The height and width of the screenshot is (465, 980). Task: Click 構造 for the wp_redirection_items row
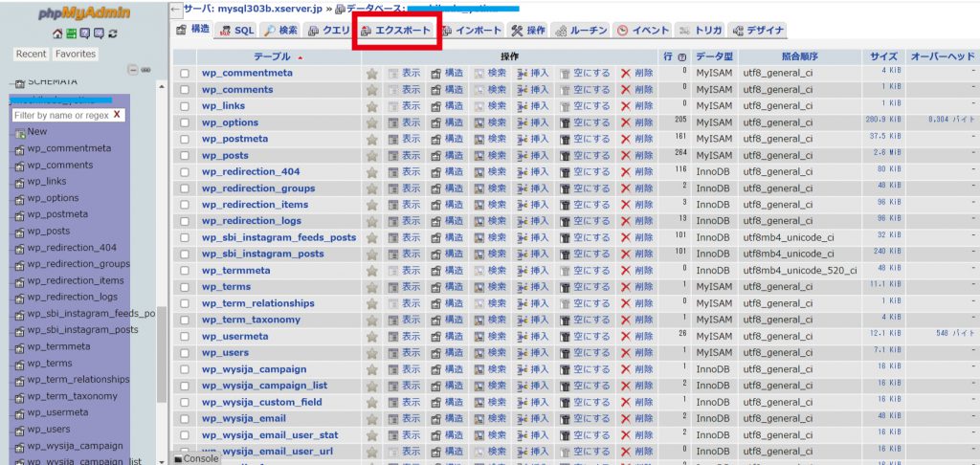pos(448,205)
